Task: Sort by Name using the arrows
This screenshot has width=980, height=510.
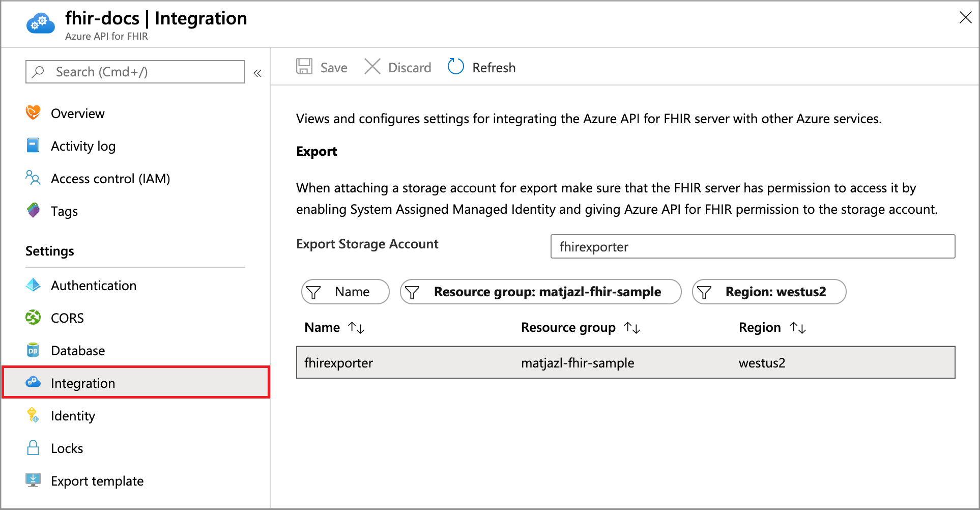Action: (356, 328)
